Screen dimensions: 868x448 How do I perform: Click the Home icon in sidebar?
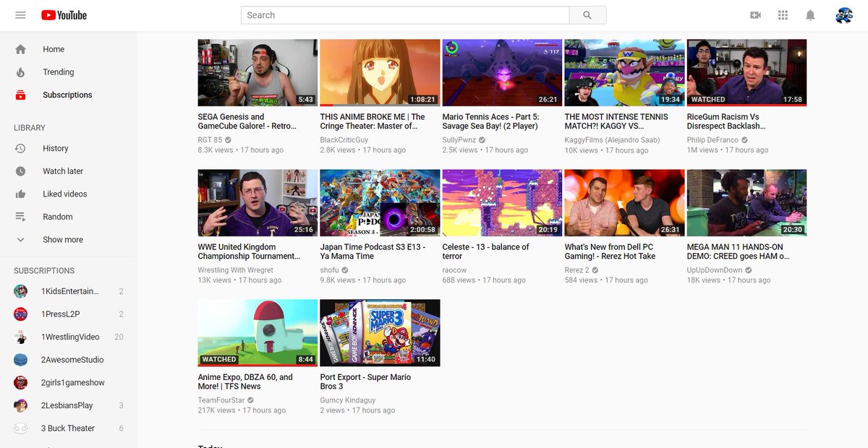tap(20, 49)
